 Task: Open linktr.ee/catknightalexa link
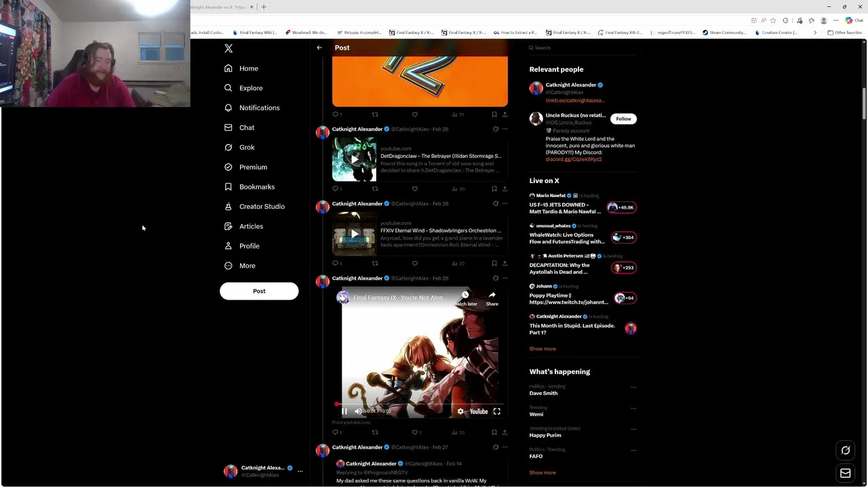(x=575, y=100)
